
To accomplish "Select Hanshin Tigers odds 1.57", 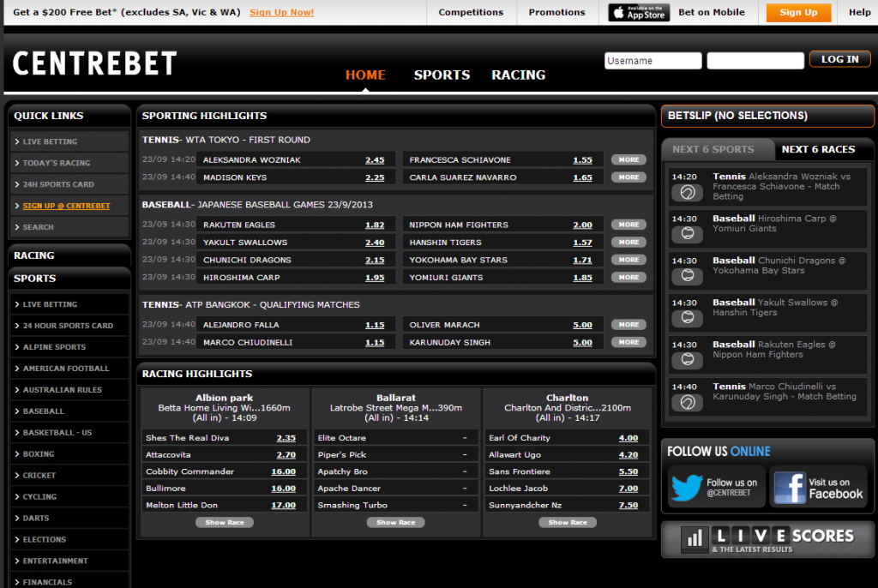I will tap(582, 243).
